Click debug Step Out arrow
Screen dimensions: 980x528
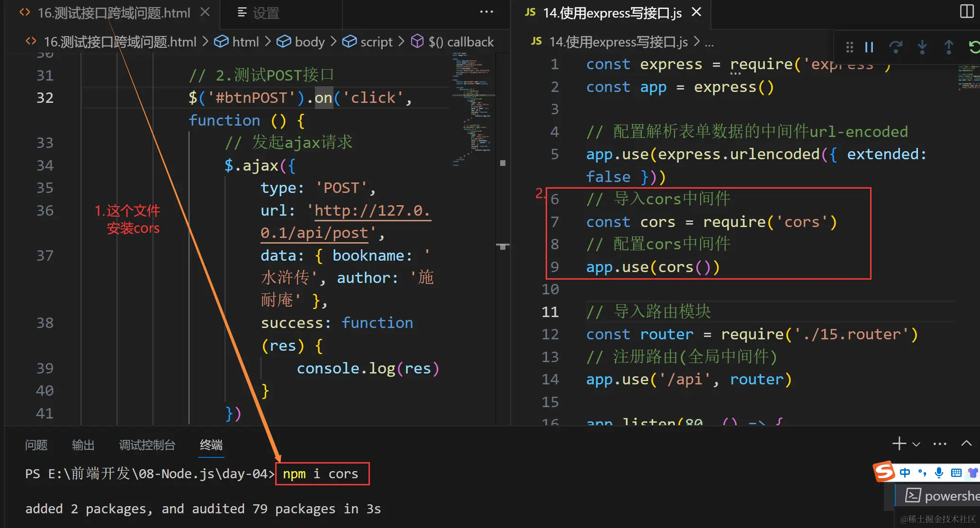pos(948,47)
